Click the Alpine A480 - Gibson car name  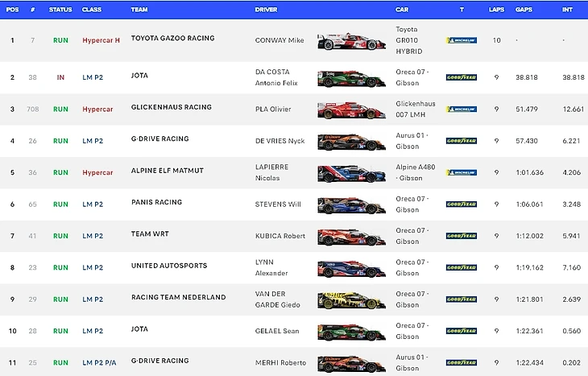pos(416,172)
